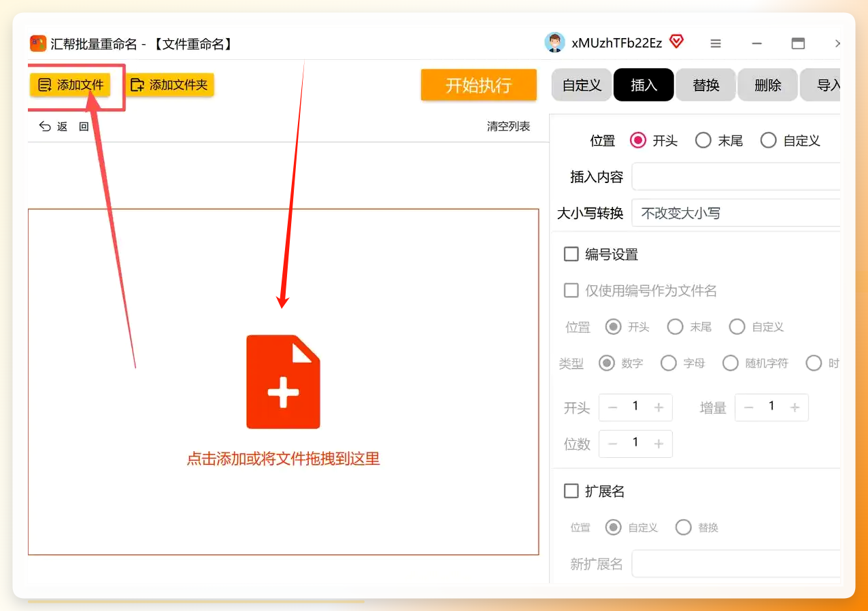868x611 pixels.
Task: Decrease the 开头 start number
Action: point(613,408)
